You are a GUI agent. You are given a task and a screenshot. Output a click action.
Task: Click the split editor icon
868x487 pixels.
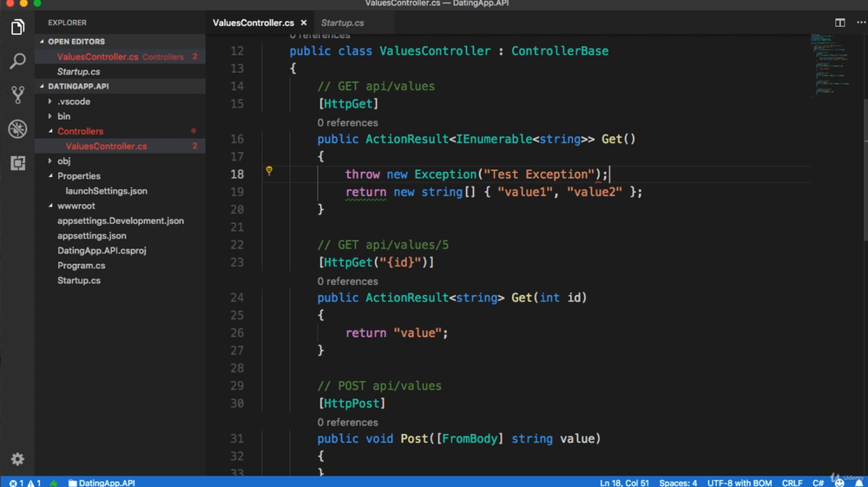coord(839,23)
